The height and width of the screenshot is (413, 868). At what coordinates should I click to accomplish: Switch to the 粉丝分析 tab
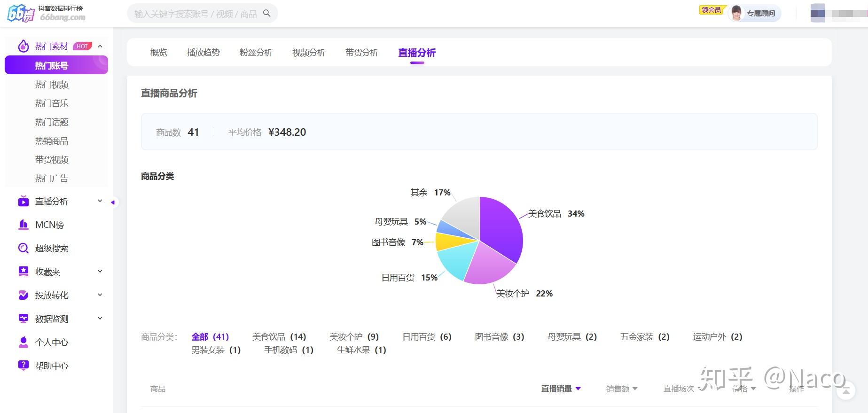256,53
